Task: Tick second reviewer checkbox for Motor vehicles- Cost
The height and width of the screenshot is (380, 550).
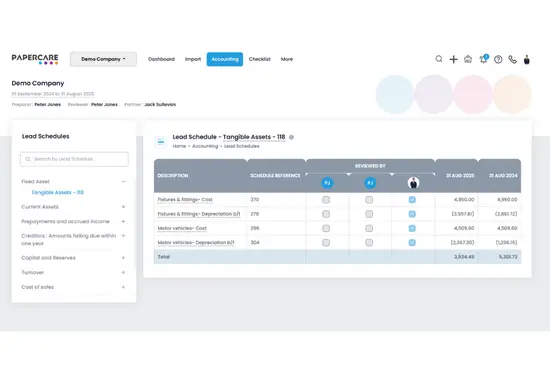Action: 369,228
